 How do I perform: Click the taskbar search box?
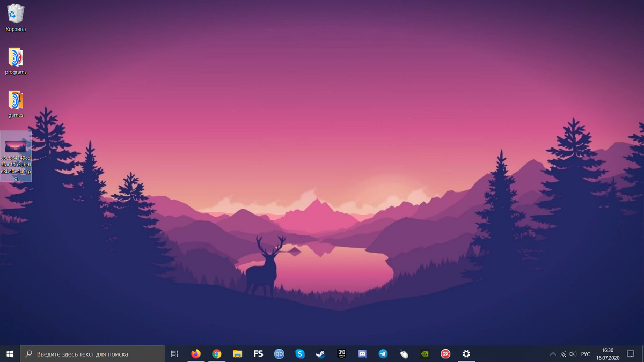click(x=92, y=354)
